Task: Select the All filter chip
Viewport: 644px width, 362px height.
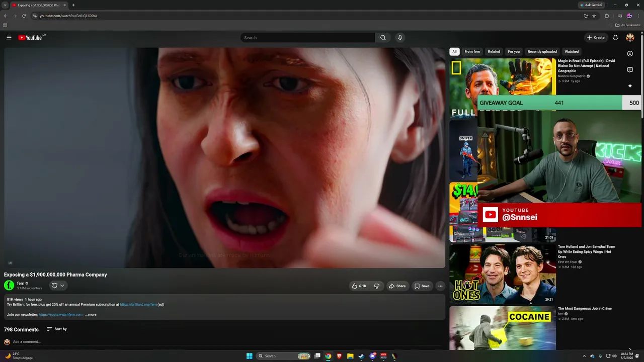Action: coord(454,52)
